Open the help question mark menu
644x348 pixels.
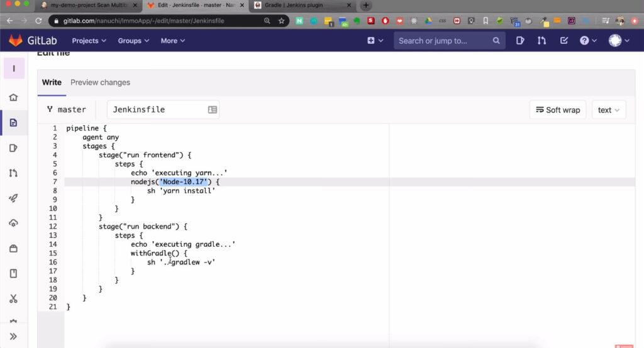(588, 40)
